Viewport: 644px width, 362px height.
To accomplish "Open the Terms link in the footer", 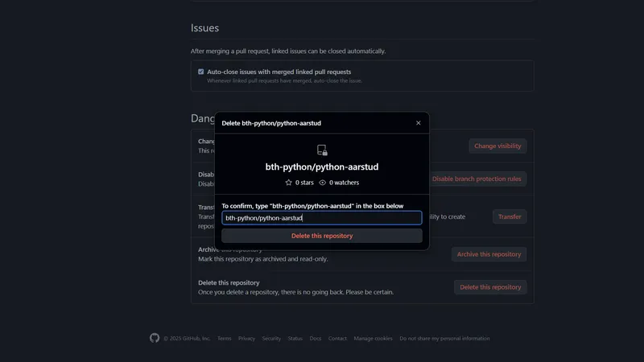I will click(224, 339).
